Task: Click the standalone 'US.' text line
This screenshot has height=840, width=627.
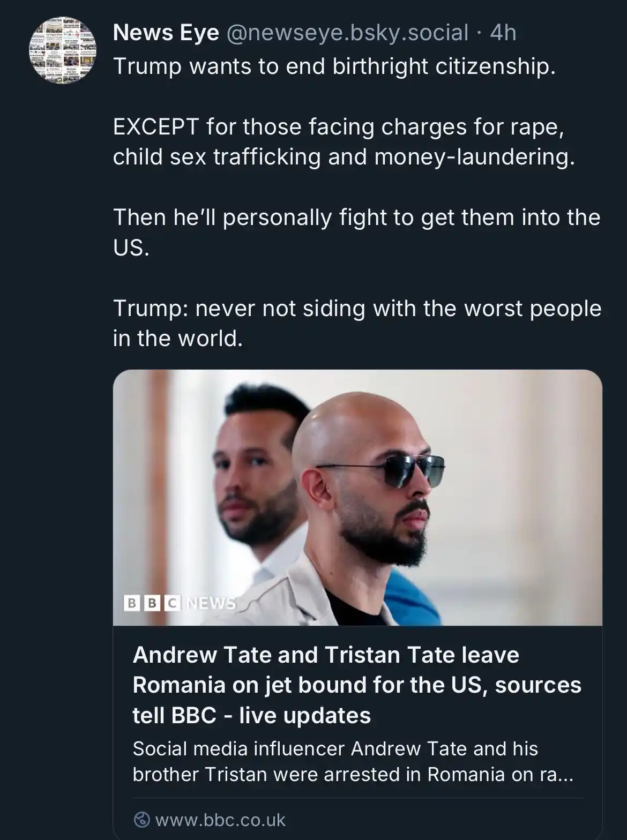Action: [x=131, y=248]
